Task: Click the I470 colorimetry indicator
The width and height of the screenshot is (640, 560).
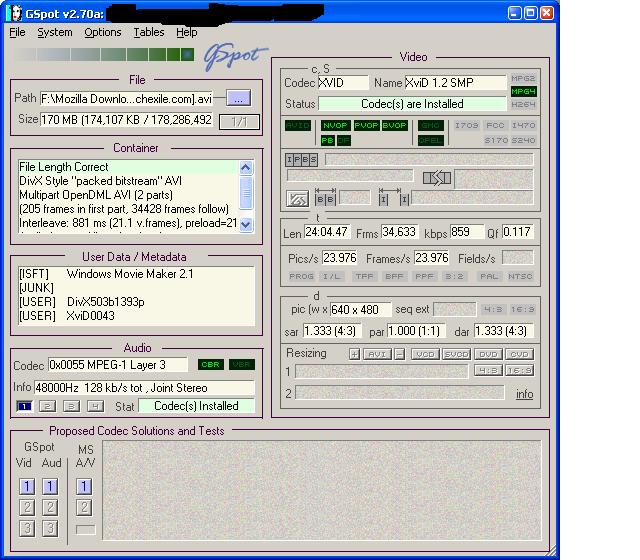Action: (523, 125)
